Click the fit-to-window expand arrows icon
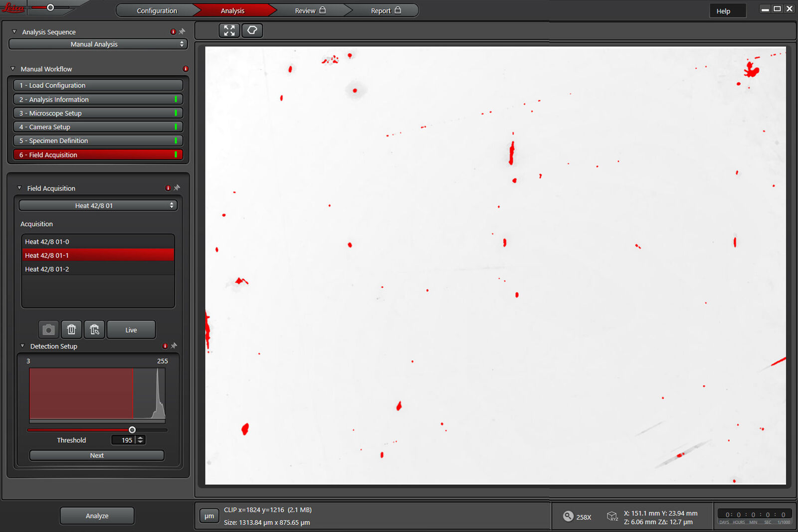The height and width of the screenshot is (532, 798). (x=229, y=30)
